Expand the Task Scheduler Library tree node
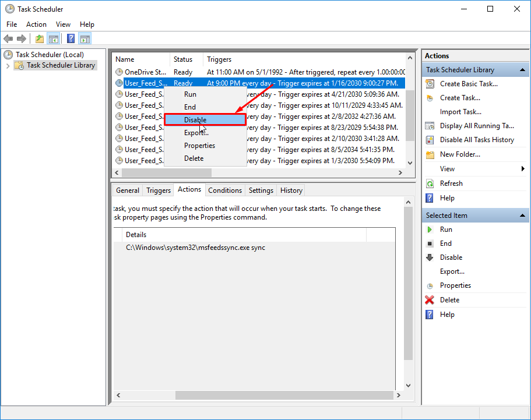The image size is (531, 420). point(8,66)
